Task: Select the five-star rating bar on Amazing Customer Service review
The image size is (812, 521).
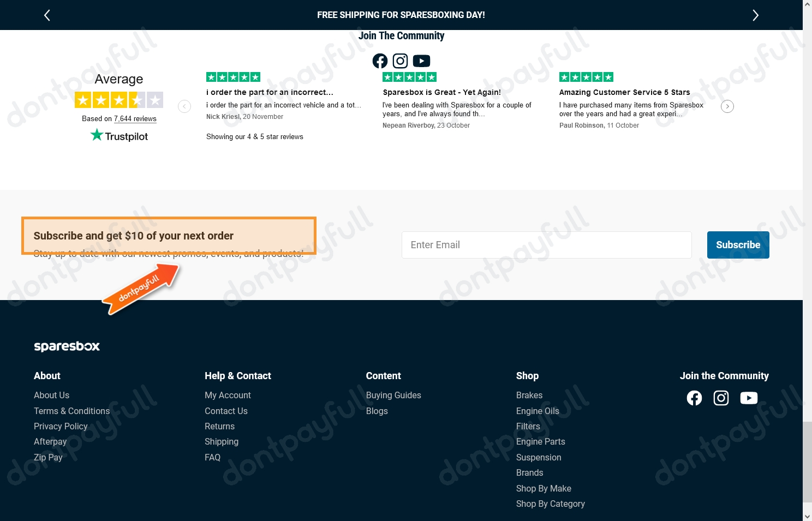Action: pyautogui.click(x=586, y=76)
